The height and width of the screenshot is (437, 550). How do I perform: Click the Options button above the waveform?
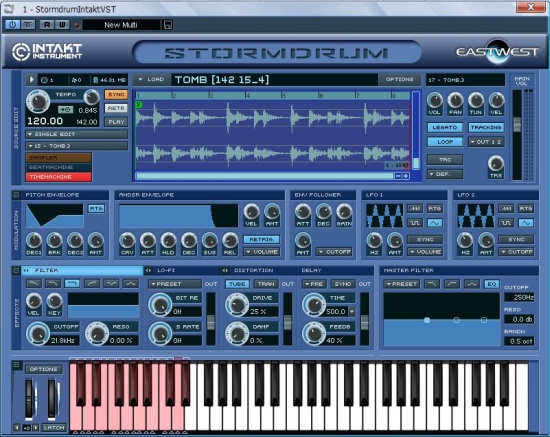(400, 80)
